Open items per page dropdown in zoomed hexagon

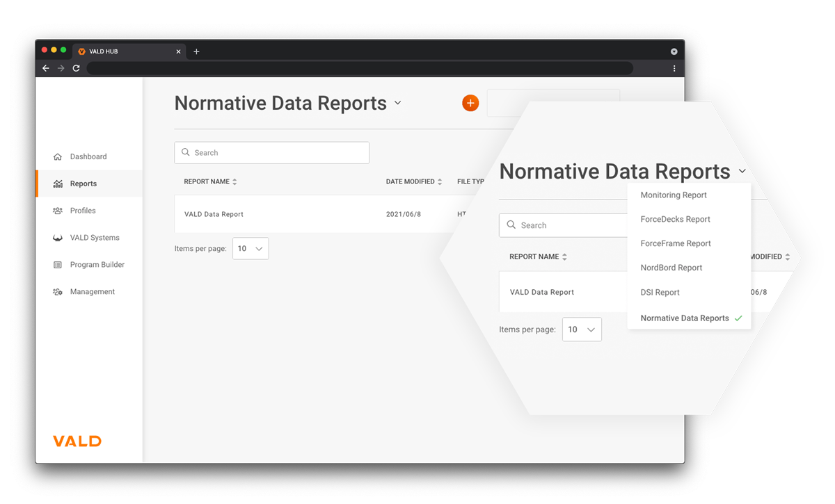click(x=582, y=330)
